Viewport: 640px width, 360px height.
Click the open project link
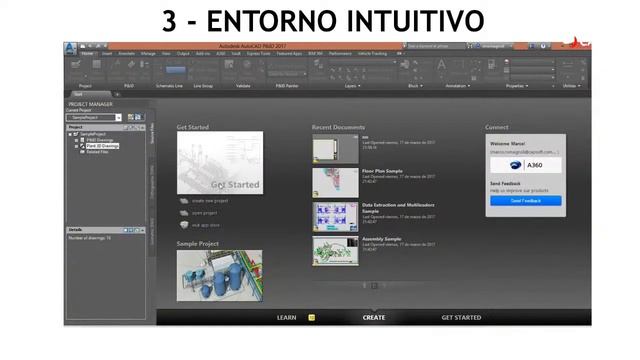point(204,213)
